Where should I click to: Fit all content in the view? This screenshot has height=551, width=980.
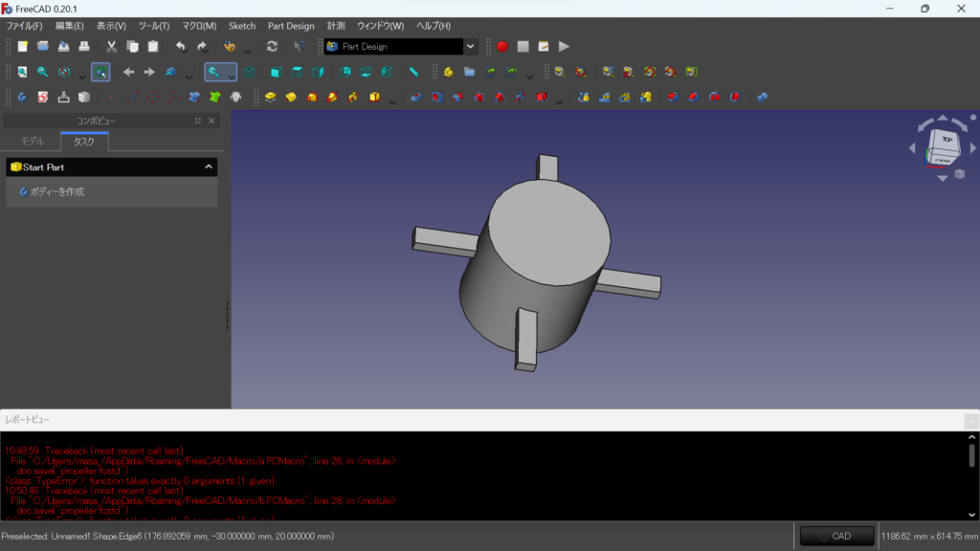click(23, 72)
